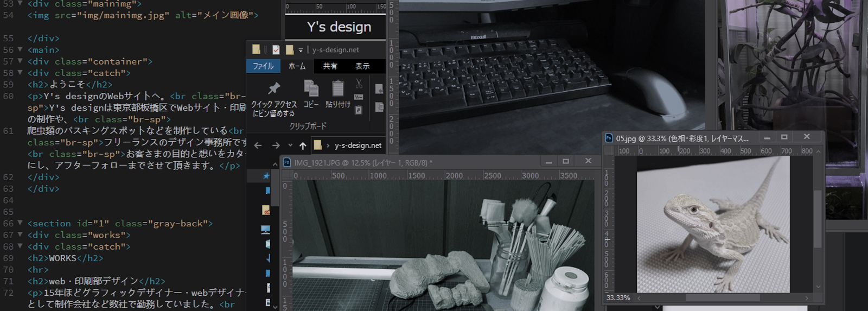The height and width of the screenshot is (311, 868).
Task: Click the Copy icon in Explorer ribbon
Action: [311, 88]
